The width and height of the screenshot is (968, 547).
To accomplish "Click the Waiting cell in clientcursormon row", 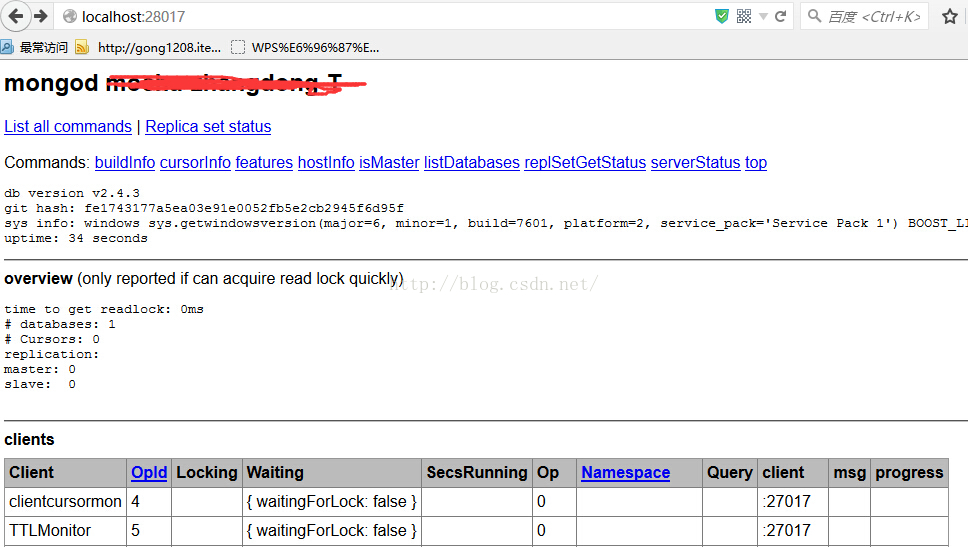I will click(332, 501).
